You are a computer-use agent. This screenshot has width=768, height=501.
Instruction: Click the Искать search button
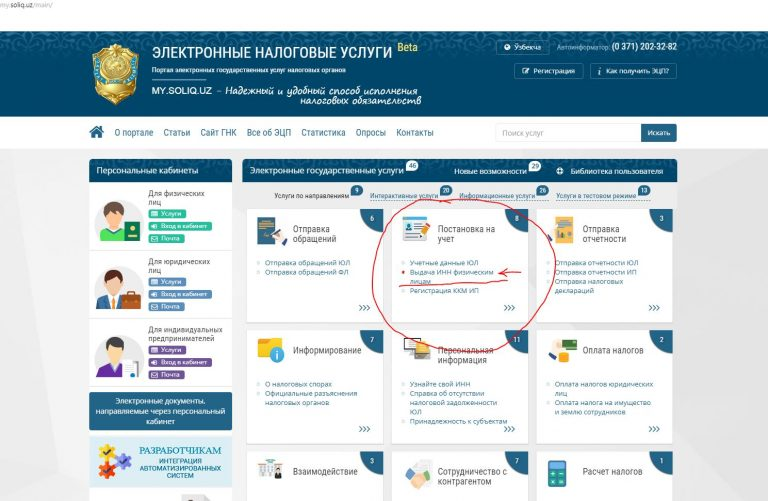[x=658, y=133]
